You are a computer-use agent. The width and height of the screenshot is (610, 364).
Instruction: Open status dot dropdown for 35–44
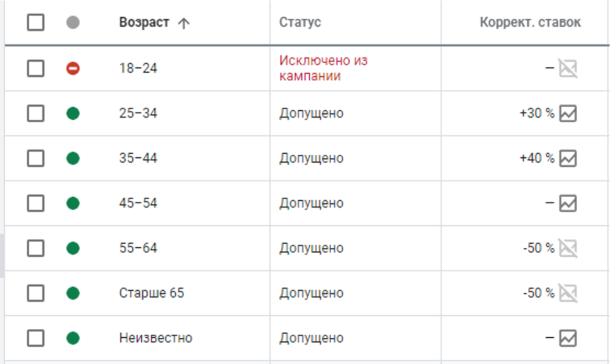pos(73,158)
